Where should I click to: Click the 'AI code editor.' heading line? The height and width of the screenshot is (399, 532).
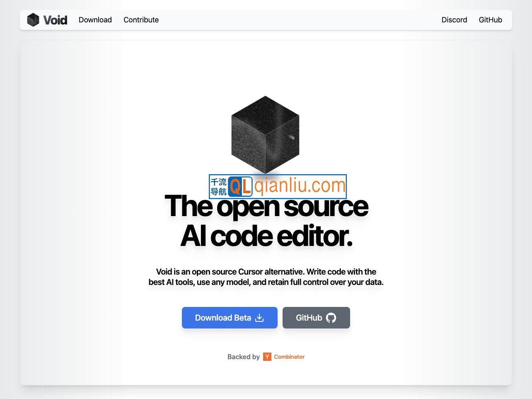(x=266, y=236)
